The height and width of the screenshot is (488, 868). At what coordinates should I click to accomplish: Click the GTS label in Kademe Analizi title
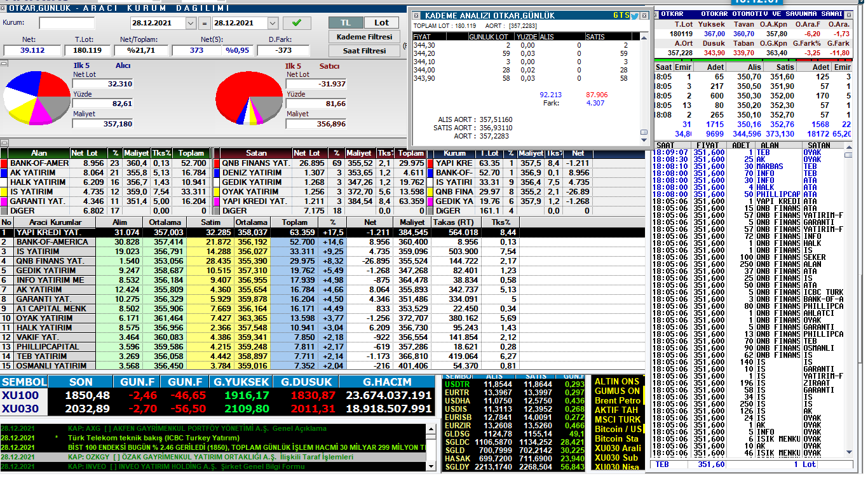tap(621, 15)
